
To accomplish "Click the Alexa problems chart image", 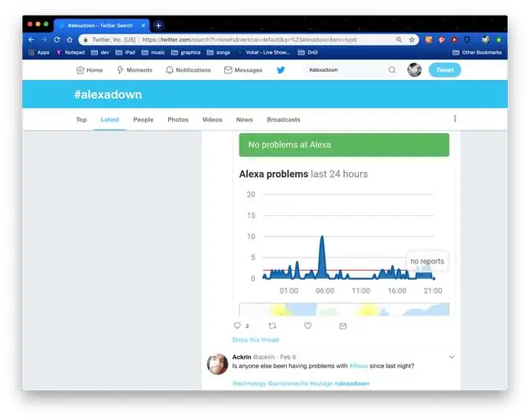I will (x=344, y=224).
